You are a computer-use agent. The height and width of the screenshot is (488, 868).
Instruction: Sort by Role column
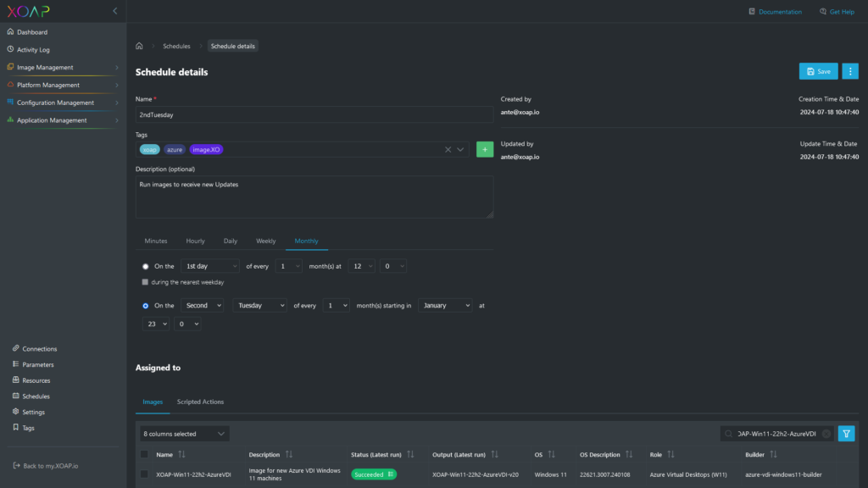coord(671,455)
